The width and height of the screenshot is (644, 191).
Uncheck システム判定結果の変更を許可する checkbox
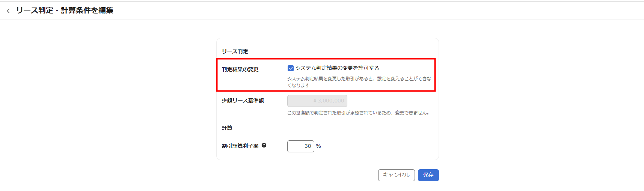coord(290,68)
